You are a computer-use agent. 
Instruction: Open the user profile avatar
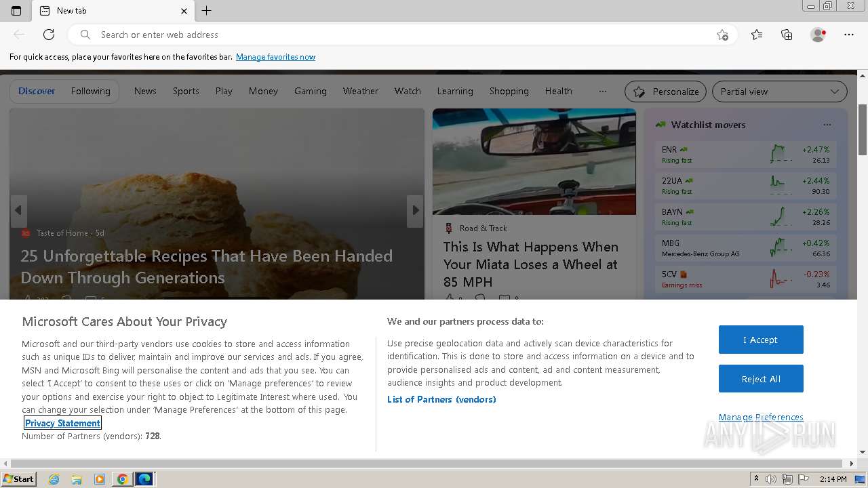(x=818, y=35)
